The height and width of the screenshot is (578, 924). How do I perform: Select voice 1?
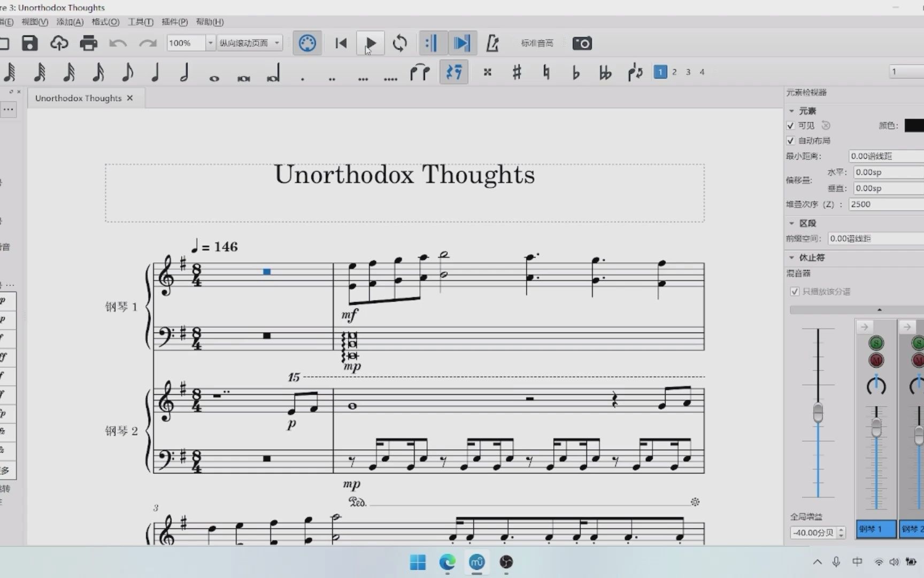[x=660, y=72]
